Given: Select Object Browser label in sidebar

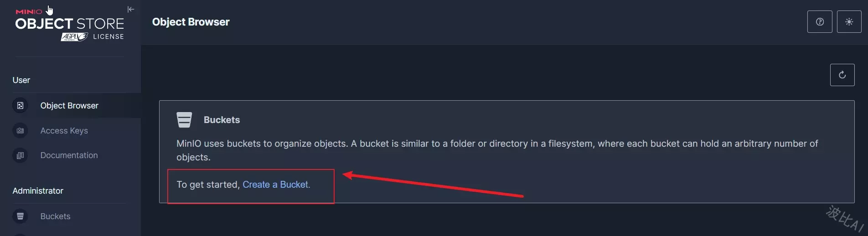Looking at the screenshot, I should coord(69,106).
